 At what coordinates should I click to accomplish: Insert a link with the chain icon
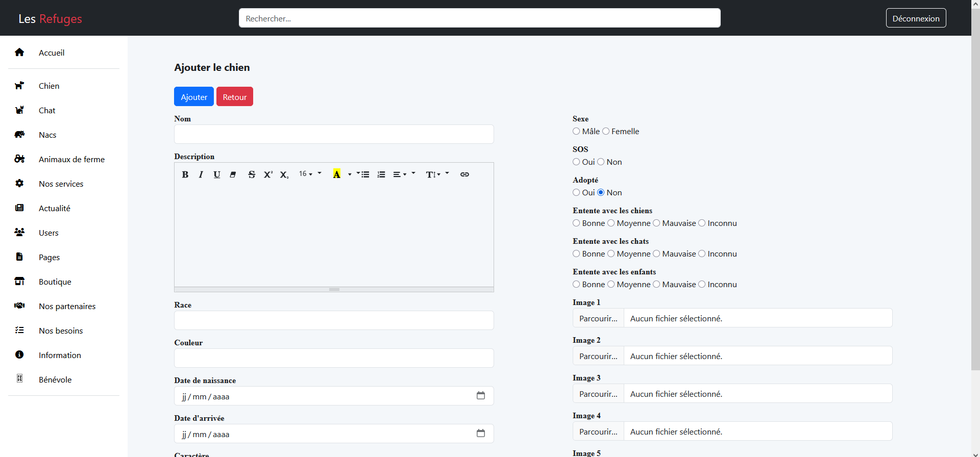[x=464, y=174]
